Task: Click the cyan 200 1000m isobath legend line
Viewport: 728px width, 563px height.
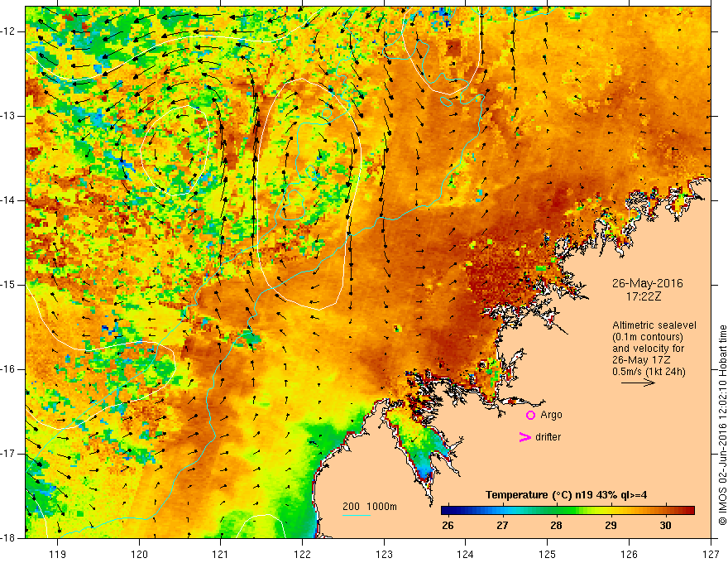Action: (x=356, y=515)
